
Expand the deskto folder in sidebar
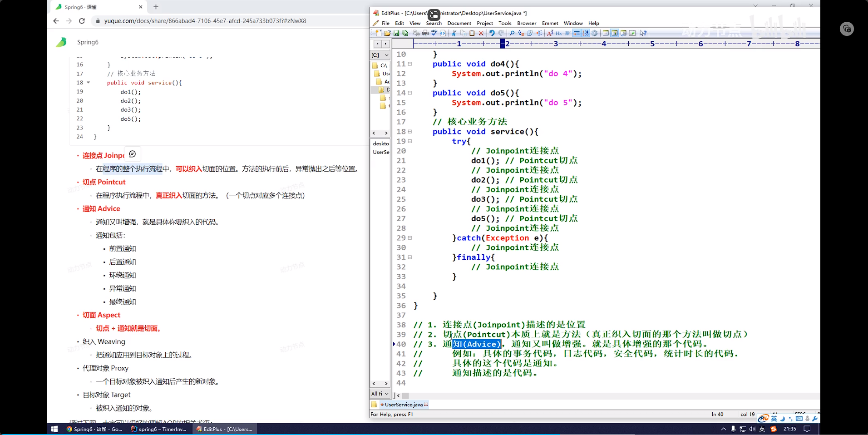(380, 143)
